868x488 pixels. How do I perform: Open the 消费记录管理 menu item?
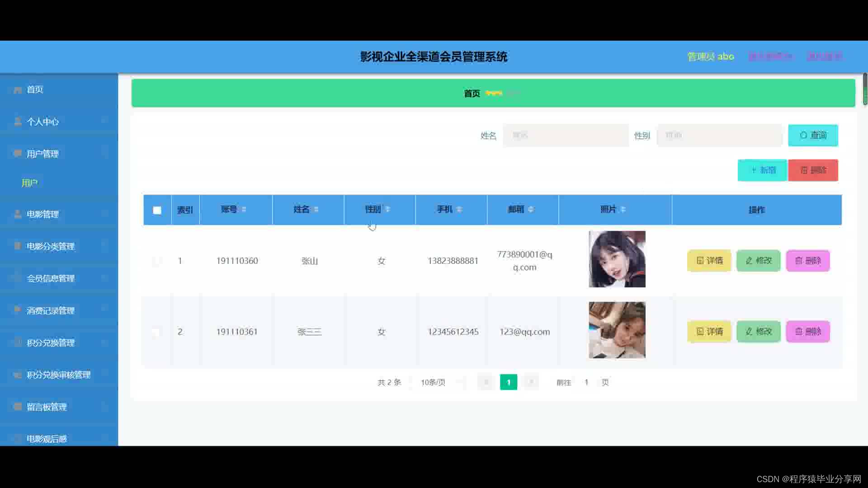pyautogui.click(x=51, y=310)
